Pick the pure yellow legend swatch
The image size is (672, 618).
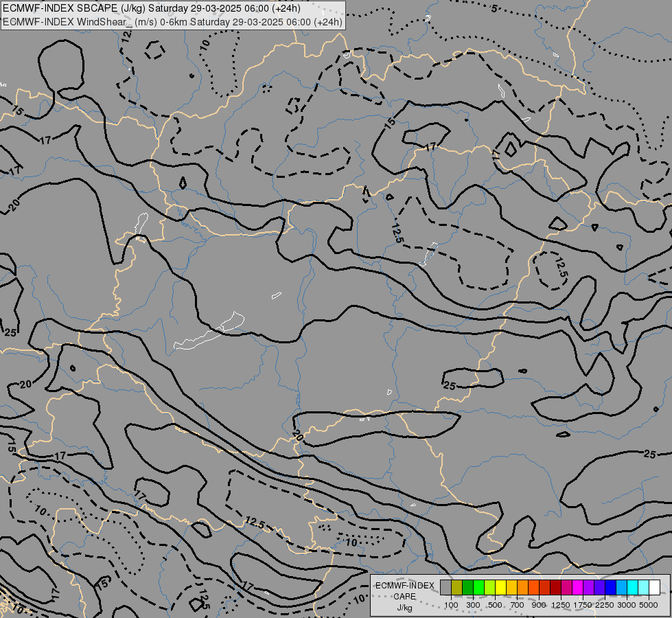pyautogui.click(x=500, y=587)
